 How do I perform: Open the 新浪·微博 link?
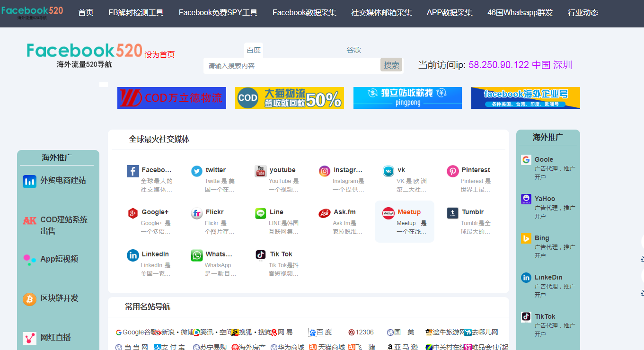[174, 332]
